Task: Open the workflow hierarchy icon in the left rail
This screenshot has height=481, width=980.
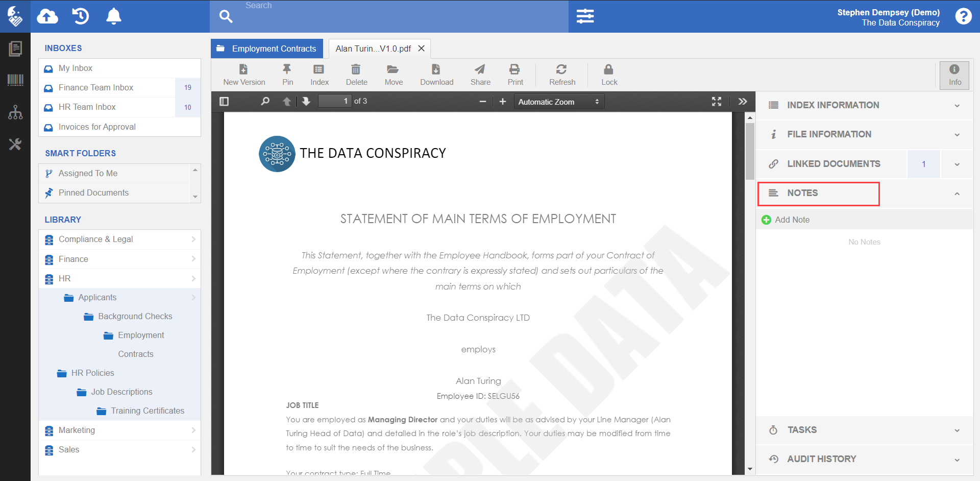Action: click(x=15, y=112)
